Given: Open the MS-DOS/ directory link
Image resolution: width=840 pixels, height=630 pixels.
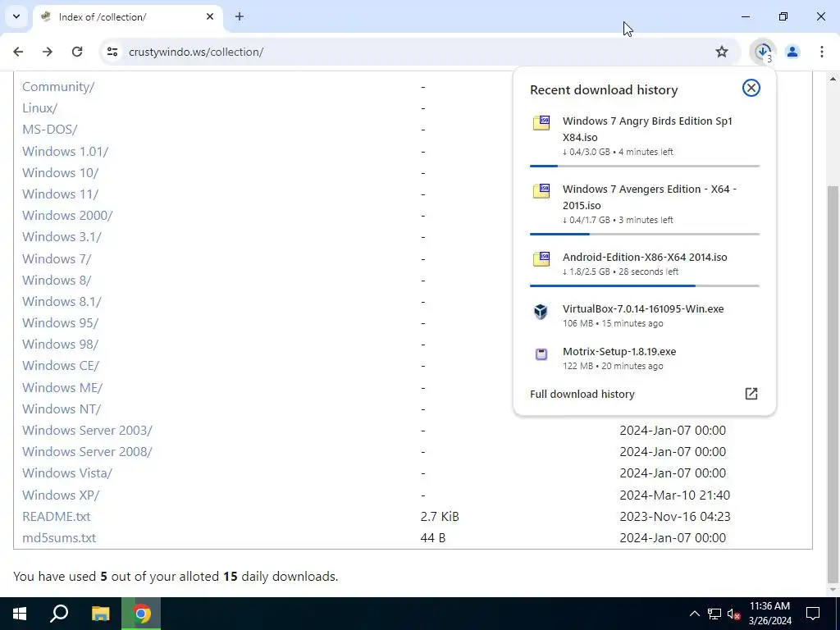Looking at the screenshot, I should 49,130.
